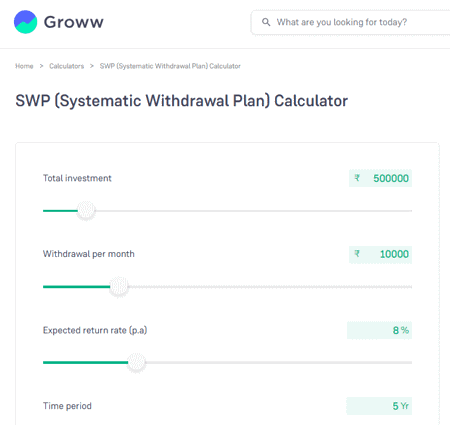Click the Yr unit label in Time period field
Image resolution: width=450 pixels, height=425 pixels.
point(405,406)
